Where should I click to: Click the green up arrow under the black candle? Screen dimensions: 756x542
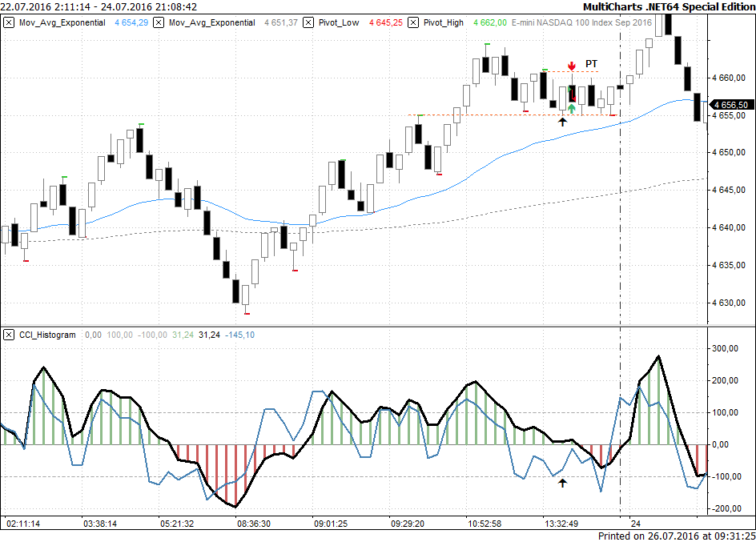click(572, 108)
